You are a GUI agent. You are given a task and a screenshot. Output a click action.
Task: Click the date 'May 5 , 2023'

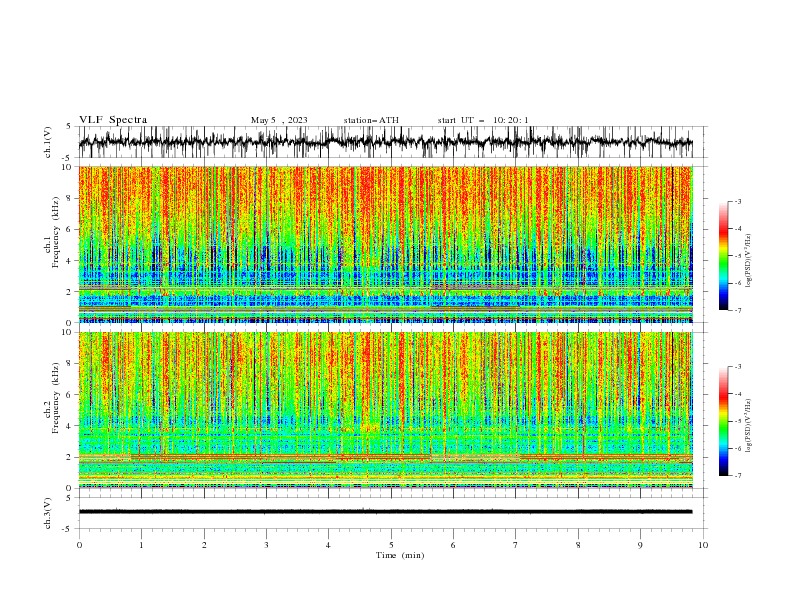[279, 120]
